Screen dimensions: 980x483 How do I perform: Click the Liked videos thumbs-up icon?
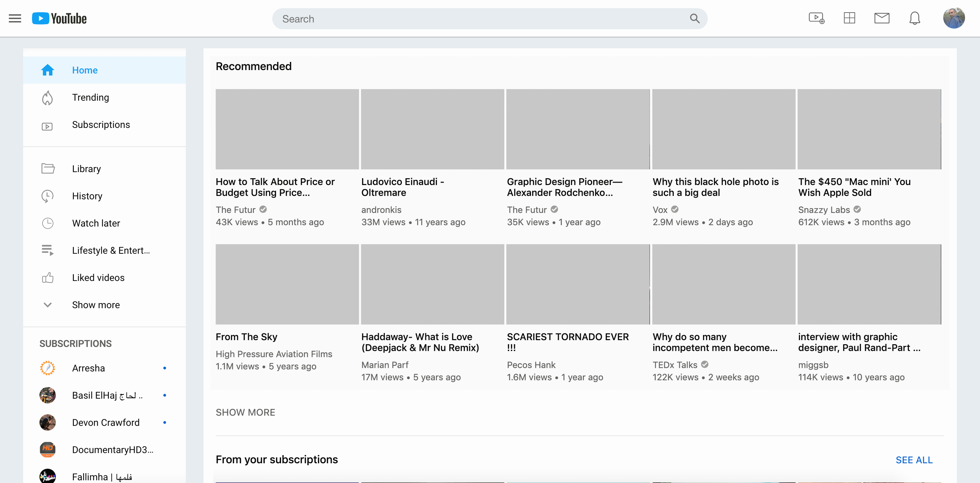[48, 278]
